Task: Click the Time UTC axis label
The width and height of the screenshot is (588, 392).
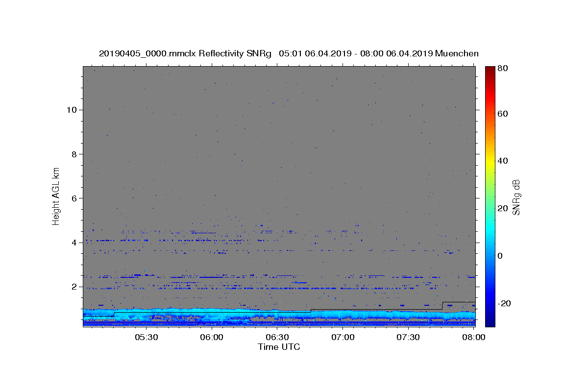Action: pos(279,347)
